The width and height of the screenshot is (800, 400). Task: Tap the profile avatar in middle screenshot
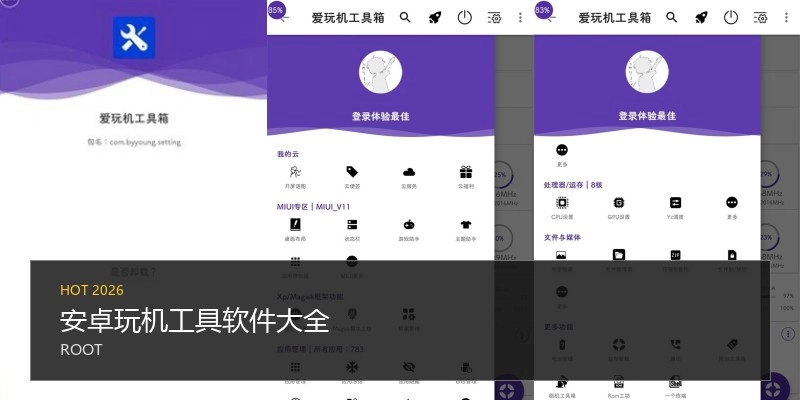380,71
